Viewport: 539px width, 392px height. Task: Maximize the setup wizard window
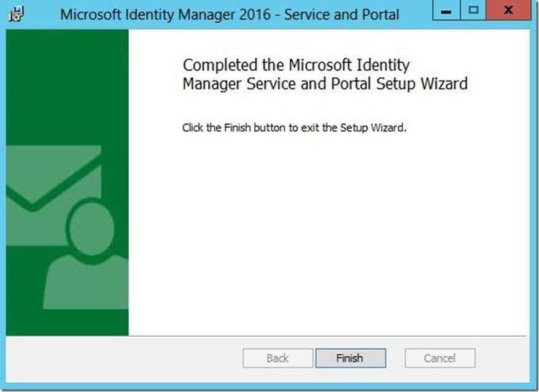tap(473, 10)
